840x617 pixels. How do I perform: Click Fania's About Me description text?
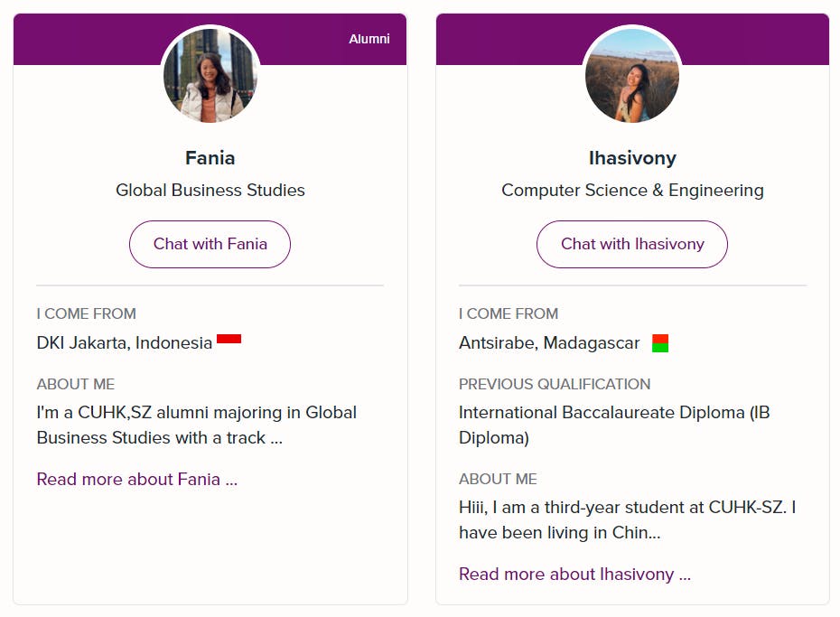(x=197, y=425)
